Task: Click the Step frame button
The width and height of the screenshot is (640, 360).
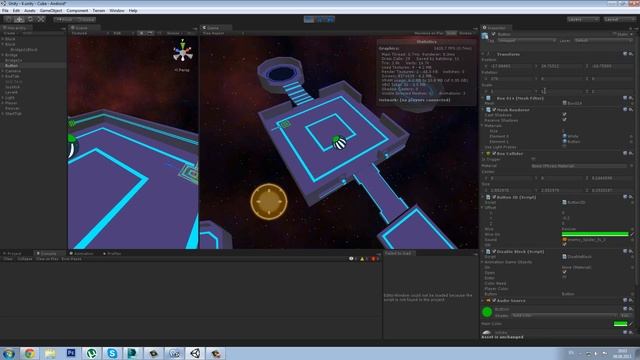Action: 330,19
